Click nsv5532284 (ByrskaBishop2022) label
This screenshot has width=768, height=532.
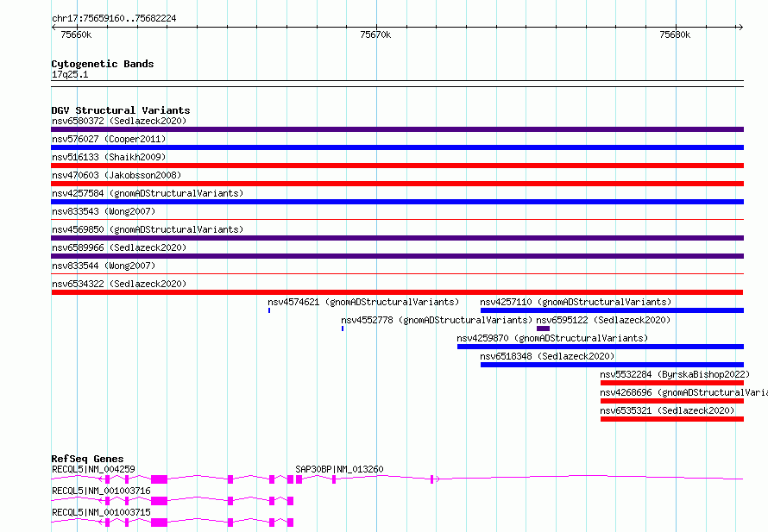click(675, 374)
